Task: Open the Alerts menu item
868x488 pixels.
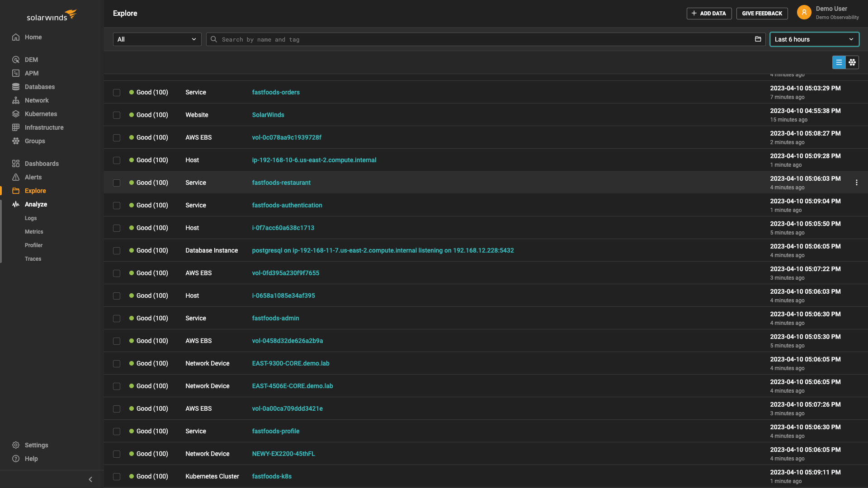Action: [33, 177]
